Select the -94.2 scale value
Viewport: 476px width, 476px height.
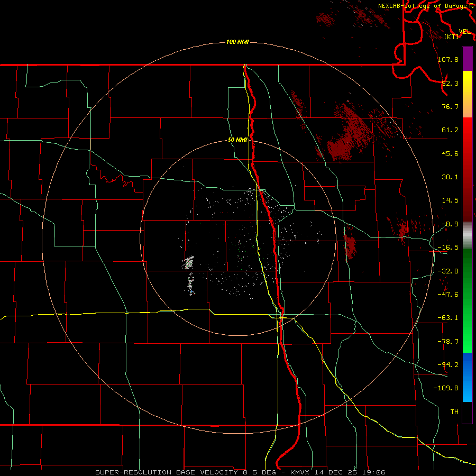tap(448, 364)
